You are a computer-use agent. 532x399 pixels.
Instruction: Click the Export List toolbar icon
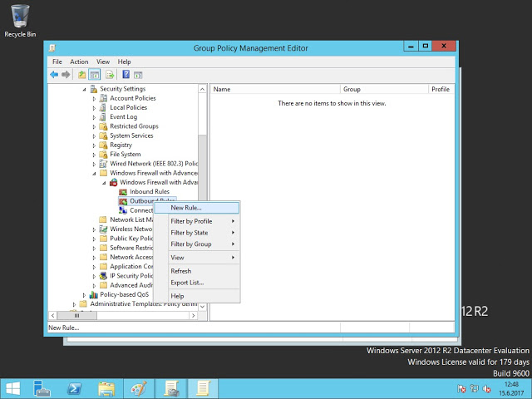click(109, 75)
